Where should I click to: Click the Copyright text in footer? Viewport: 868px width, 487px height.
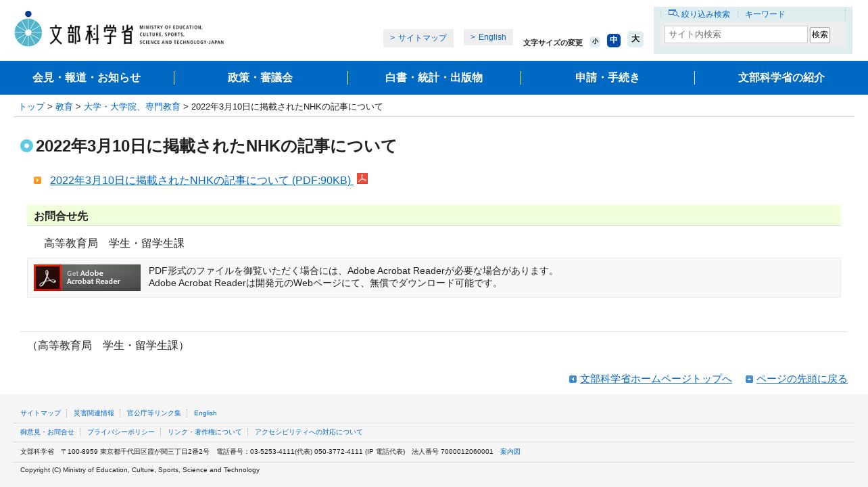coord(140,470)
